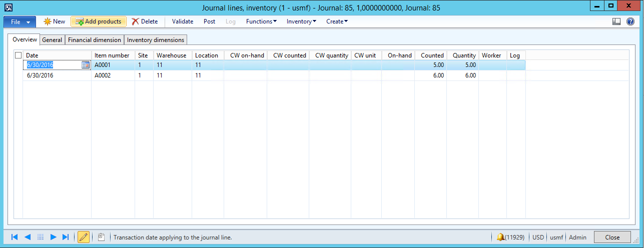Tick the select-all checkbox in the grid header
Viewport: 644px width, 248px height.
point(19,55)
